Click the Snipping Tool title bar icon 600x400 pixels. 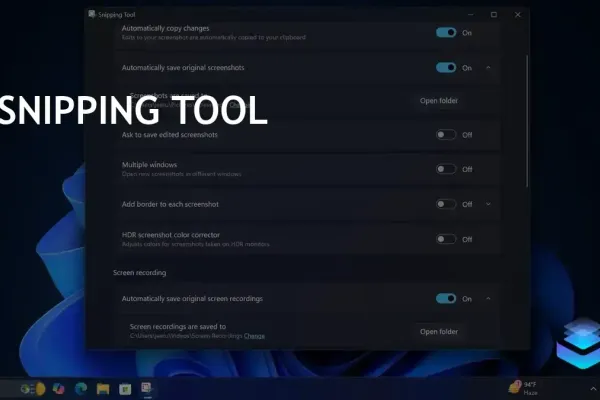(92, 15)
